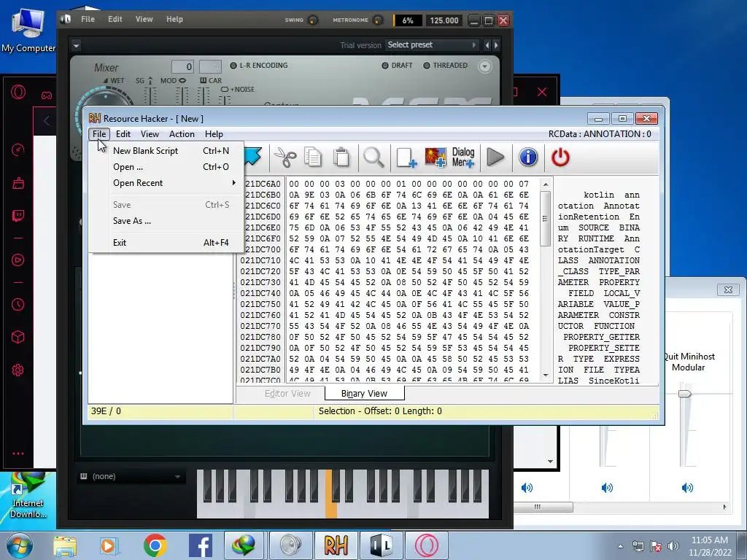The width and height of the screenshot is (747, 560).
Task: Open the History clock icon in Opera sidebar
Action: [18, 304]
